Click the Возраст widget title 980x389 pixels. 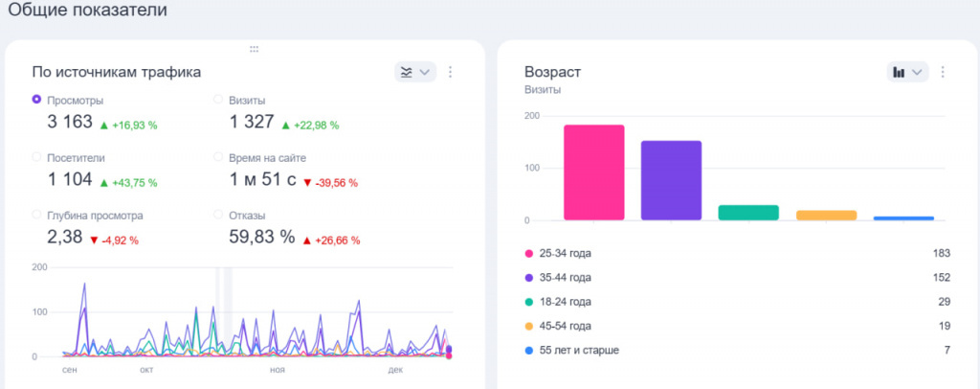click(x=553, y=72)
